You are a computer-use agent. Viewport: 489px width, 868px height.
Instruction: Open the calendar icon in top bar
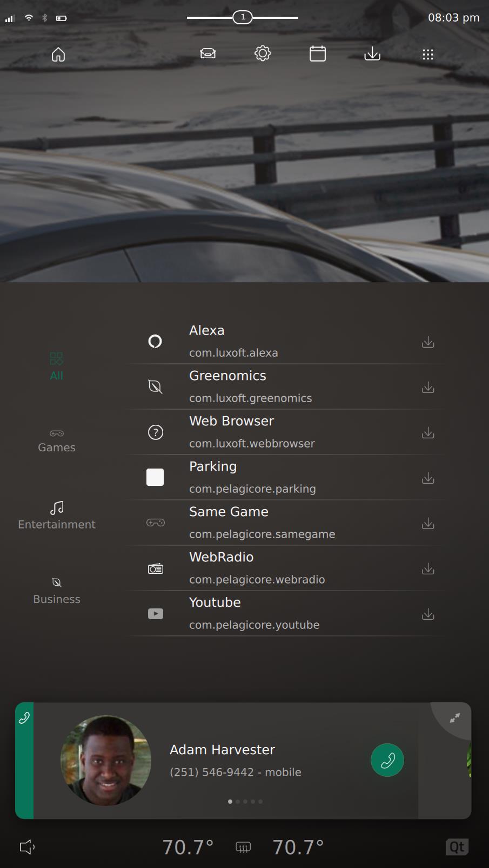tap(318, 54)
